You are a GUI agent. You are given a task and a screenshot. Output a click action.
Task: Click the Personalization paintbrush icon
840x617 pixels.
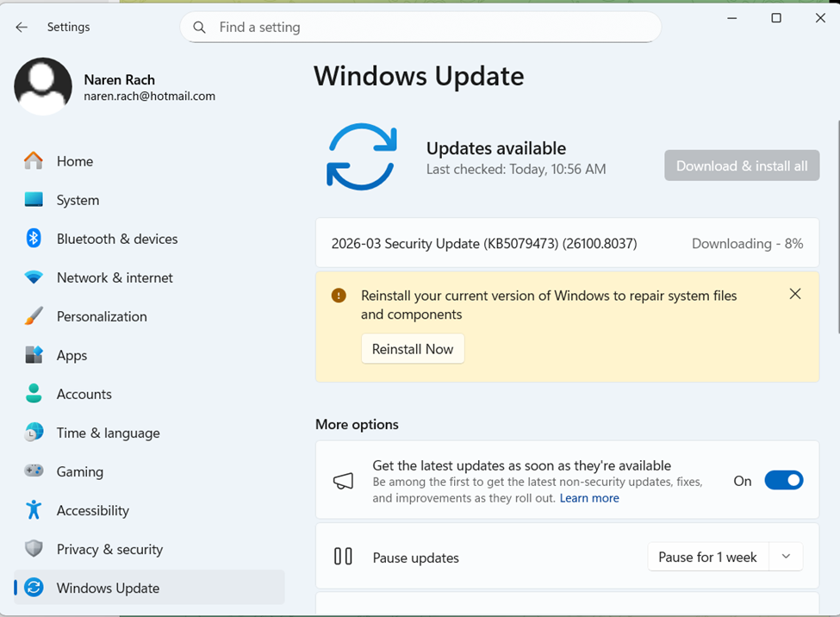(x=34, y=315)
